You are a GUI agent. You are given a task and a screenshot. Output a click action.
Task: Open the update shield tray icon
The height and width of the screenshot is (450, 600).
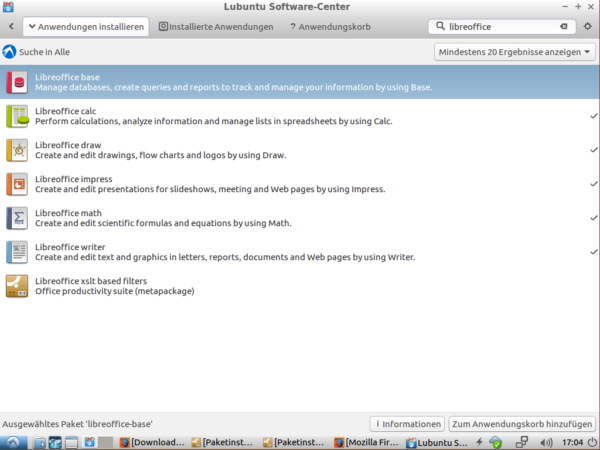[x=496, y=442]
